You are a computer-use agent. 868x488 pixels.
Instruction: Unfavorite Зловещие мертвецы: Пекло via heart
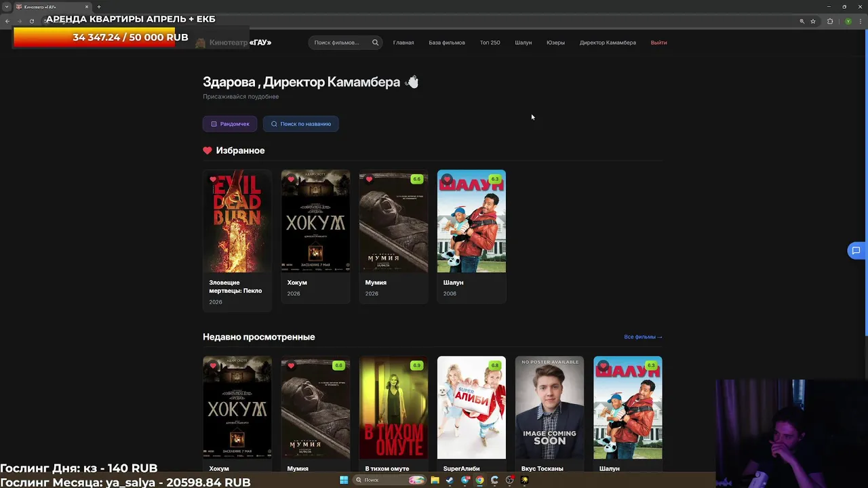point(213,180)
